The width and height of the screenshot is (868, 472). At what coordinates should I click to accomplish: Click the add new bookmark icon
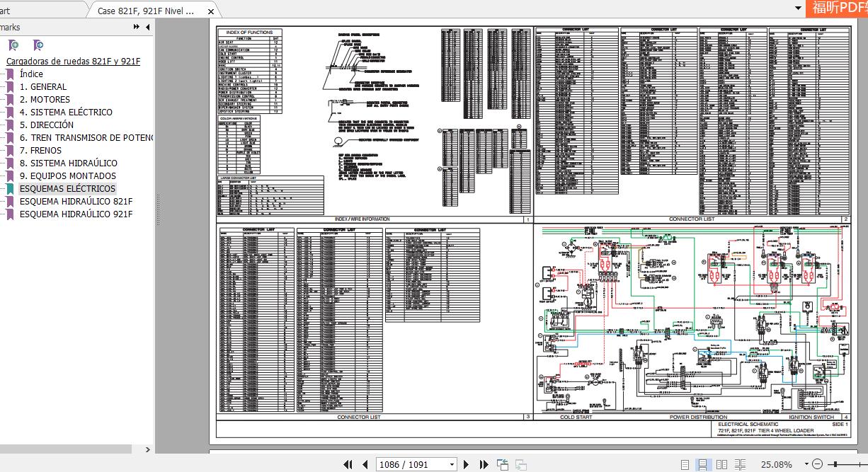(13, 45)
